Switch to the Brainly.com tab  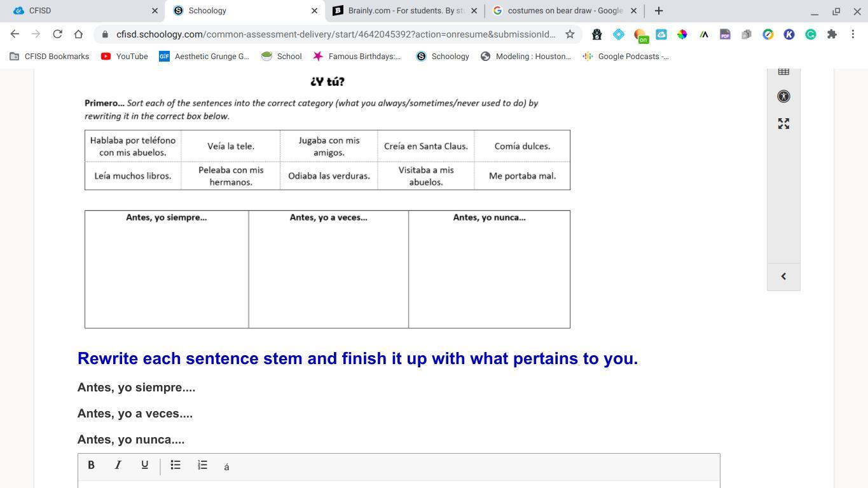click(x=405, y=11)
